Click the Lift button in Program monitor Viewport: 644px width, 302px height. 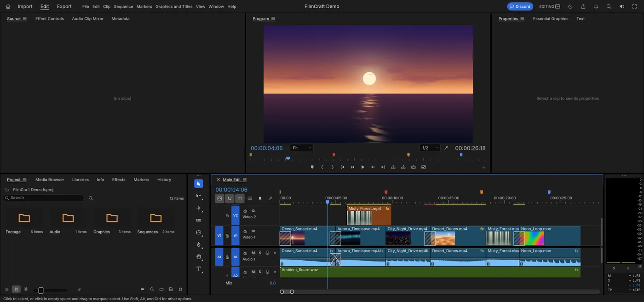(x=393, y=167)
